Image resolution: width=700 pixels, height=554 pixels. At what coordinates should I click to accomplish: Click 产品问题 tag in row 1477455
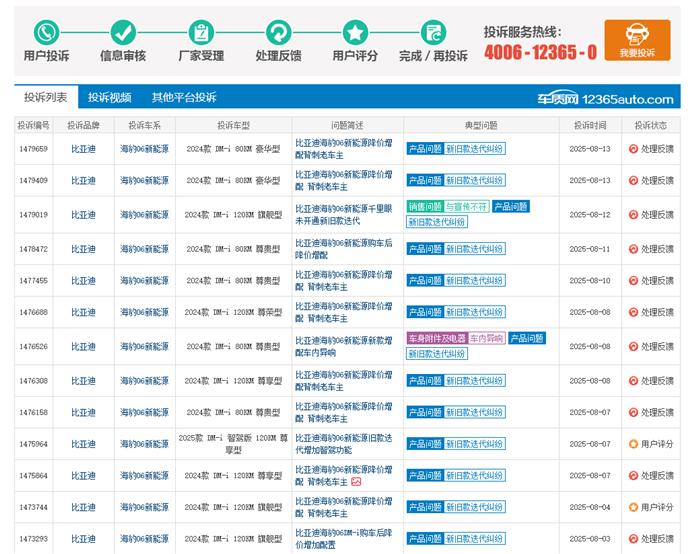[425, 280]
